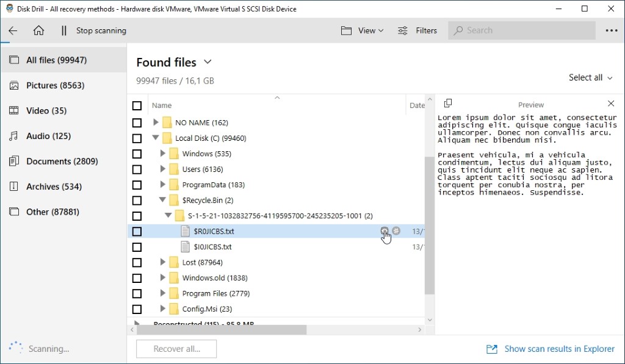
Task: Click Show scan results in Explorer link
Action: [560, 349]
